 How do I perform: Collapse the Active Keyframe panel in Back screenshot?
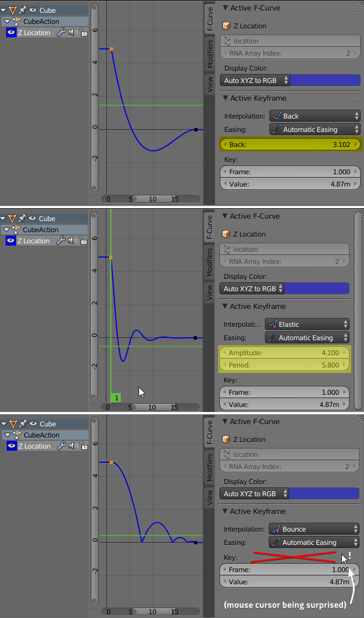click(x=225, y=98)
